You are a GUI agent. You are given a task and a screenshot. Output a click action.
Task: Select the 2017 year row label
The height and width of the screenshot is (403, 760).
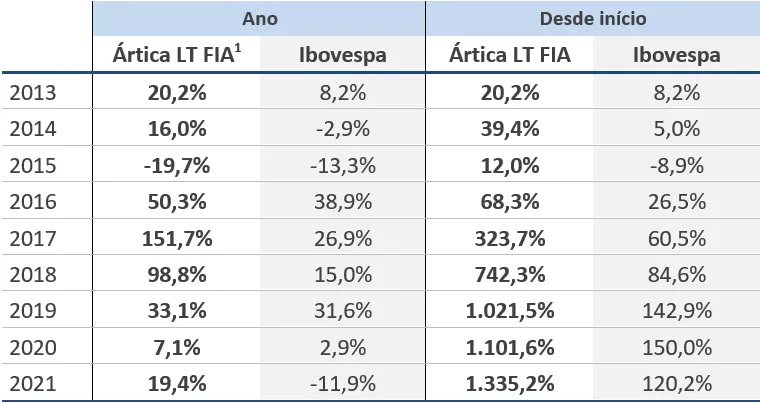33,238
